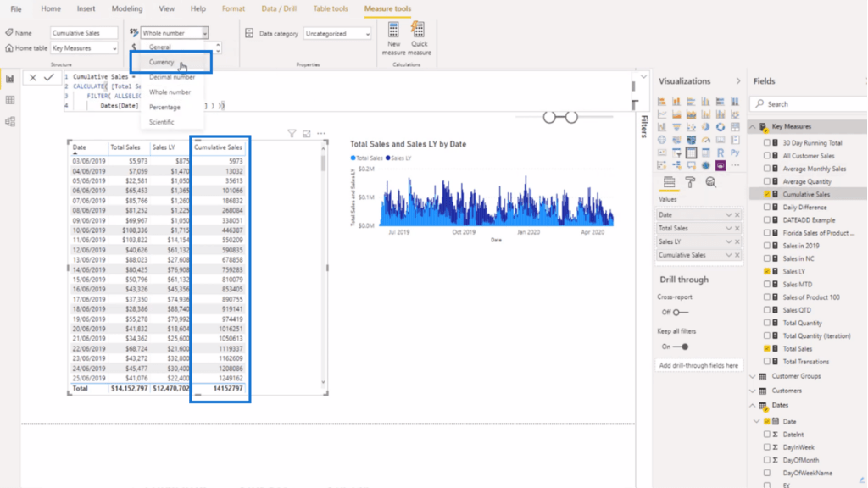Image resolution: width=868 pixels, height=488 pixels.
Task: Select the purple custom visual icon
Action: tap(721, 165)
